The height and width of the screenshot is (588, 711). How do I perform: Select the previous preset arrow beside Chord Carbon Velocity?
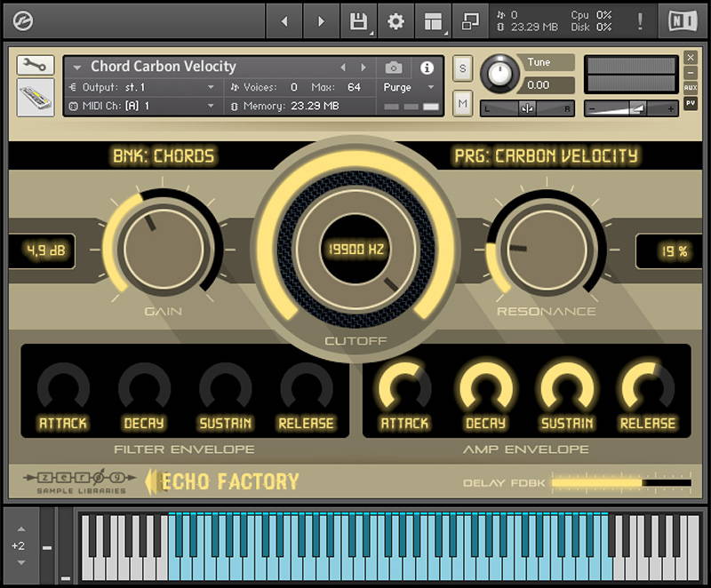pos(343,68)
